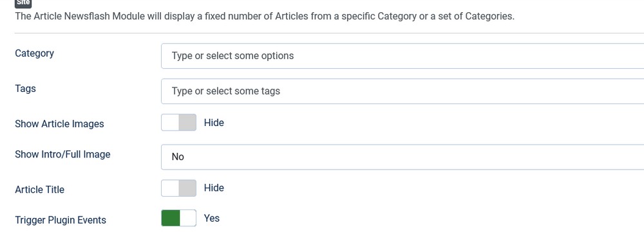Click the Trigger Plugin Events label
Image resolution: width=644 pixels, height=232 pixels.
[61, 220]
